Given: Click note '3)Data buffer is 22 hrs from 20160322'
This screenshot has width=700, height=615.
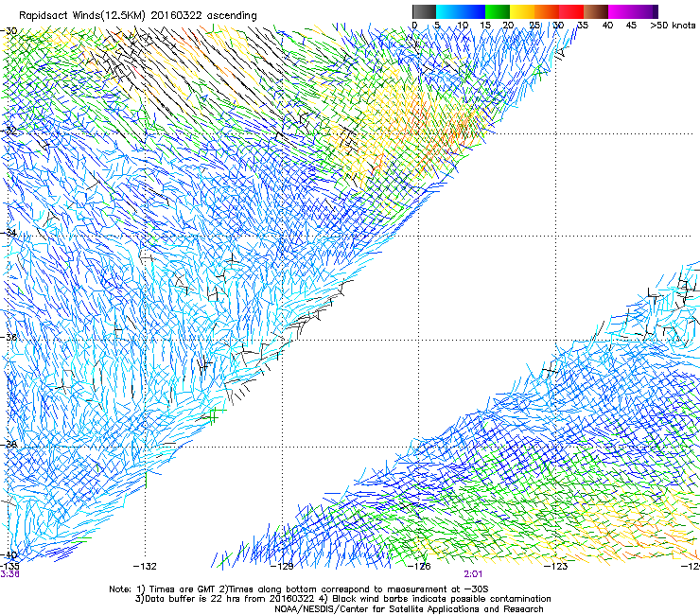Looking at the screenshot, I should click(222, 599).
